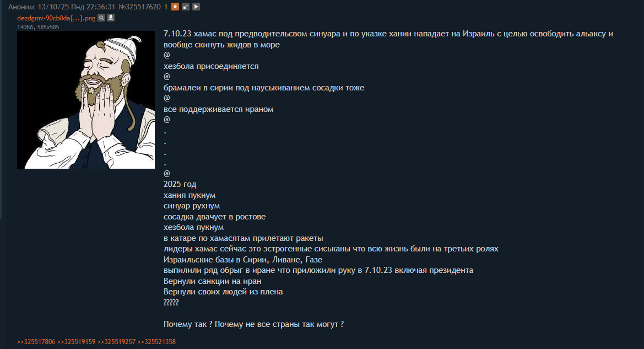Click the post date 13/10/25 timestamp
Viewport: 644px width, 349px height.
click(x=77, y=7)
